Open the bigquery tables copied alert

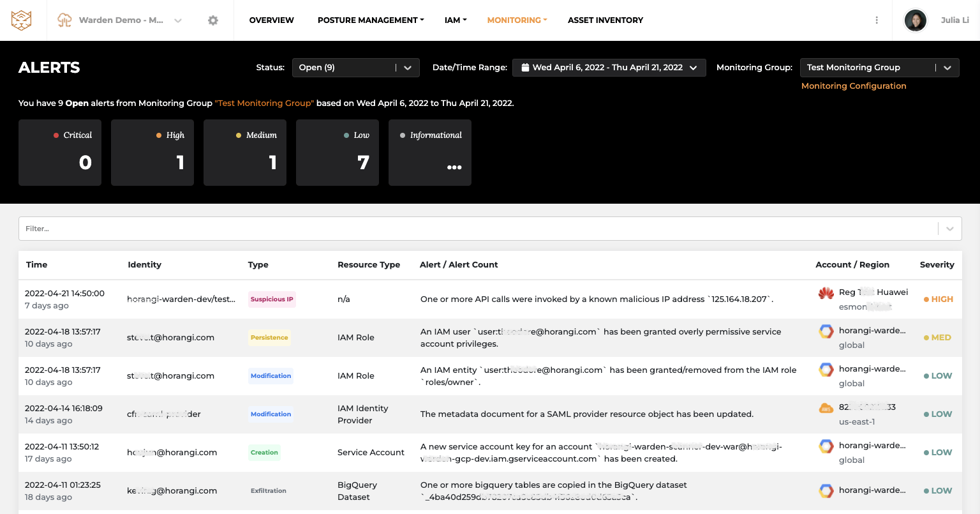point(554,490)
